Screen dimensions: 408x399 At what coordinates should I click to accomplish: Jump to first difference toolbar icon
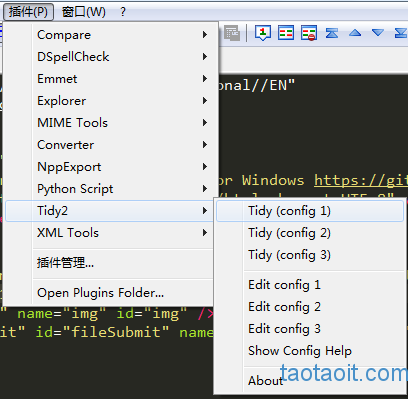click(x=332, y=33)
